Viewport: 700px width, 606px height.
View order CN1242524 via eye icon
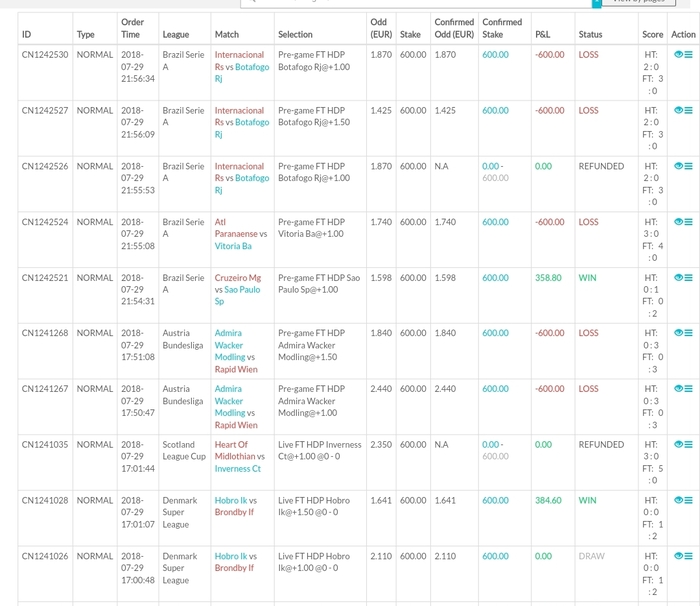click(679, 222)
